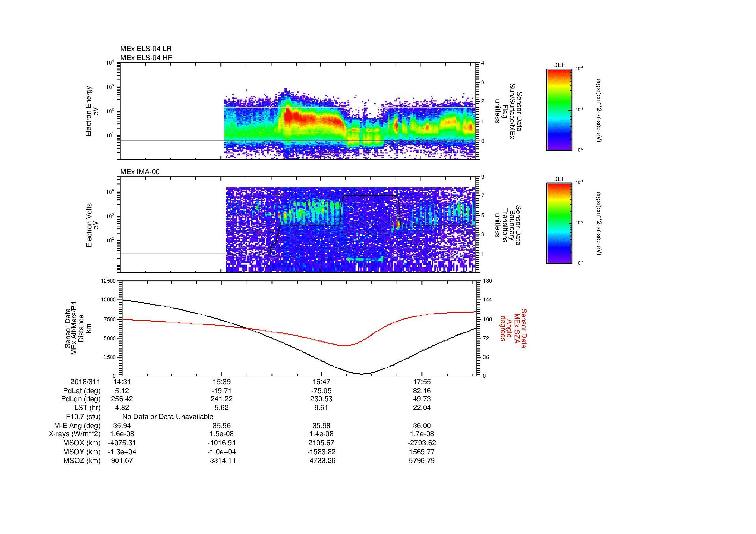756x534 pixels.
Task: Click the '16:47' time tick label
Action: tap(321, 382)
